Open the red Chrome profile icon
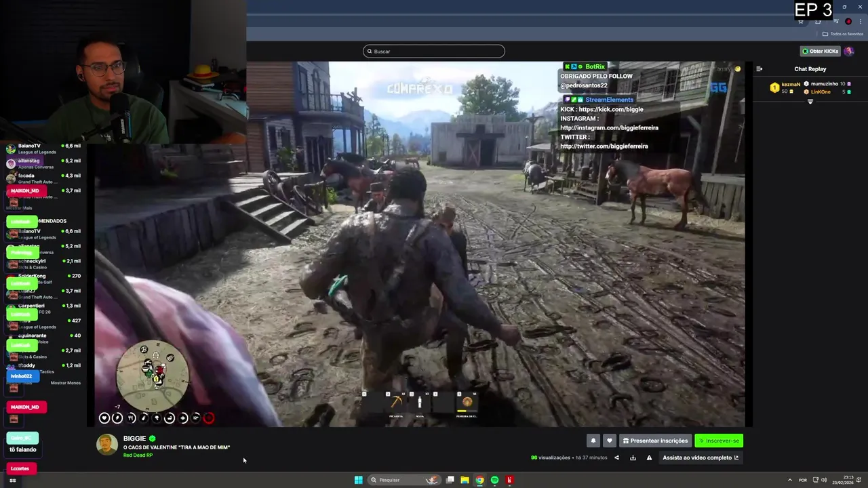This screenshot has width=868, height=488. [848, 21]
